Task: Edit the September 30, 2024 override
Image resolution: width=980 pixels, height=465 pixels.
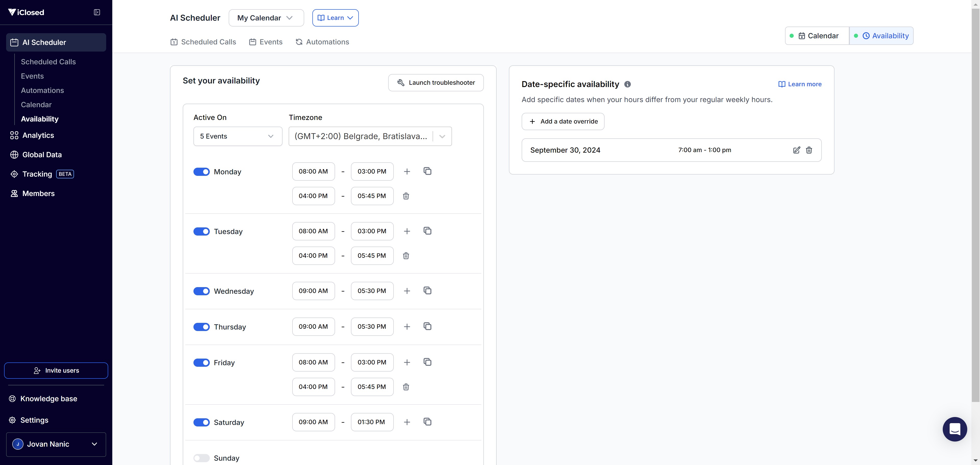Action: click(x=796, y=150)
